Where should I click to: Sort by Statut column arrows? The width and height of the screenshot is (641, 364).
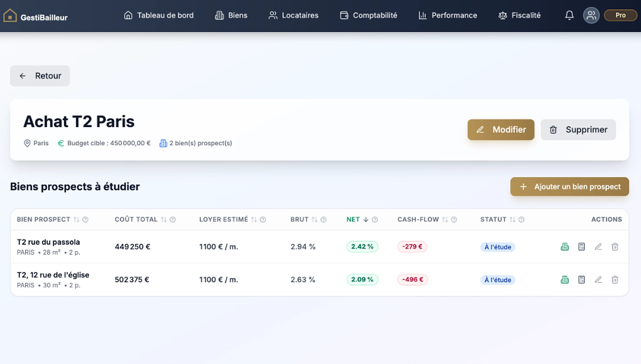click(512, 219)
